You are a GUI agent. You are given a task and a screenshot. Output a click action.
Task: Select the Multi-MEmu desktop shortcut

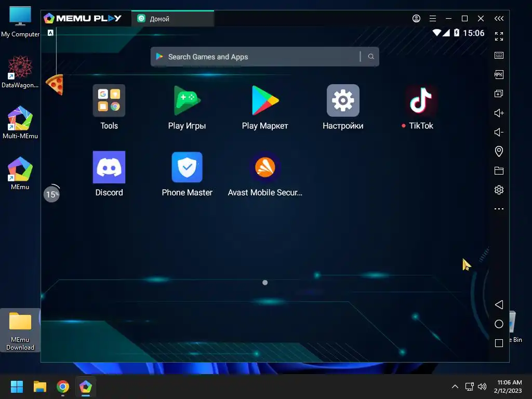(20, 123)
